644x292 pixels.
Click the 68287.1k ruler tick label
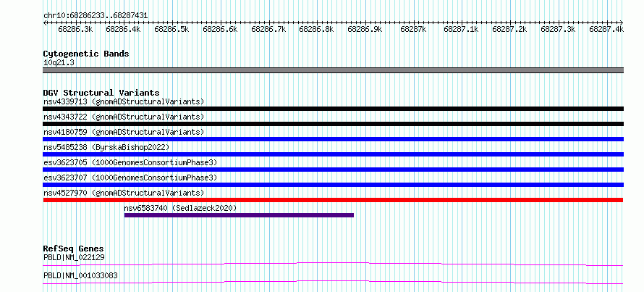tap(461, 29)
